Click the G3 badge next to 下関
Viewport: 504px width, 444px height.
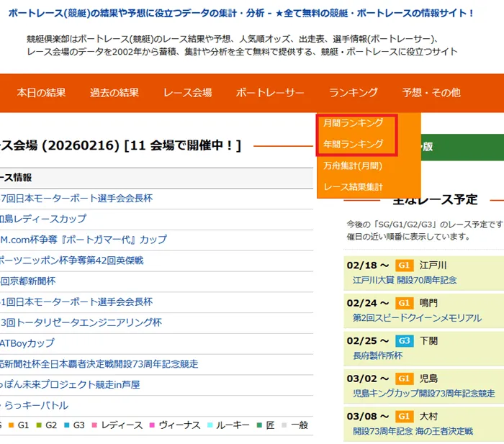(x=404, y=340)
